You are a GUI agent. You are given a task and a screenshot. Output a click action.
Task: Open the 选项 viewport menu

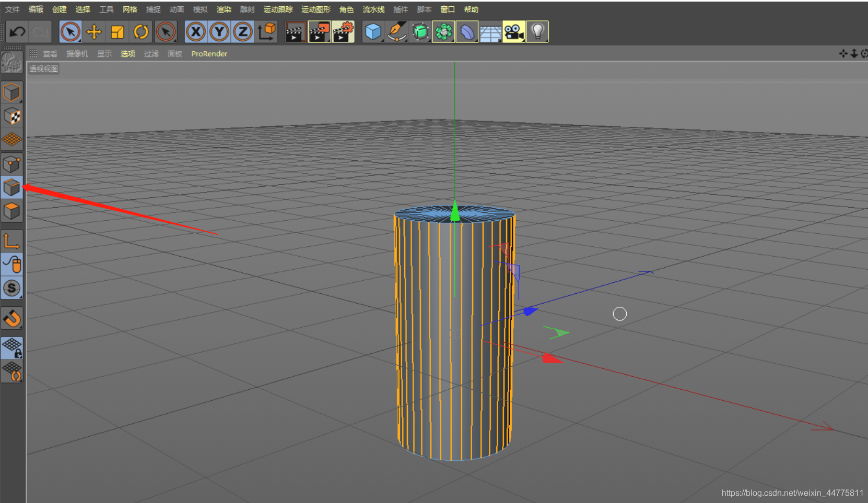click(x=128, y=54)
